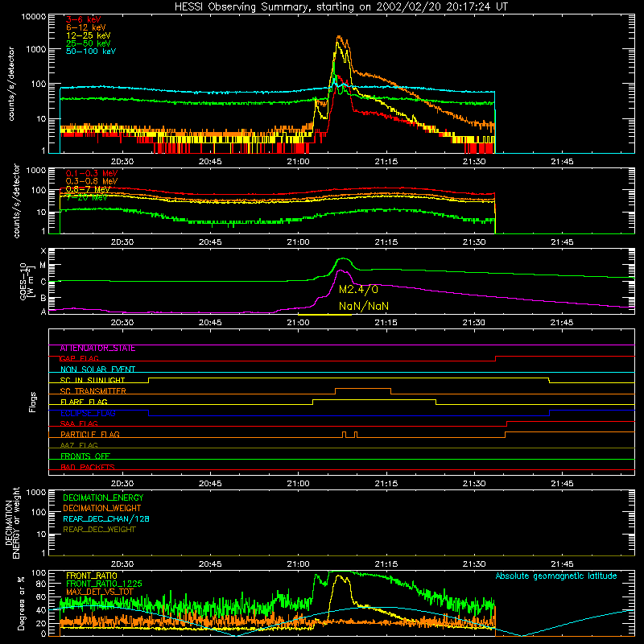The height and width of the screenshot is (644, 644).
Task: Click the MAX_DET_VS_TOT legend label
Action: point(99,592)
